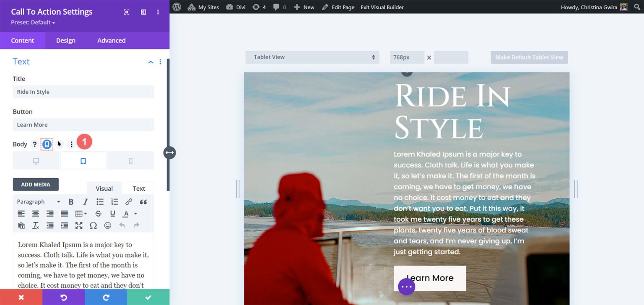Insert an emoji with the smiley icon
Screen dimensions: 644x305
tap(107, 225)
